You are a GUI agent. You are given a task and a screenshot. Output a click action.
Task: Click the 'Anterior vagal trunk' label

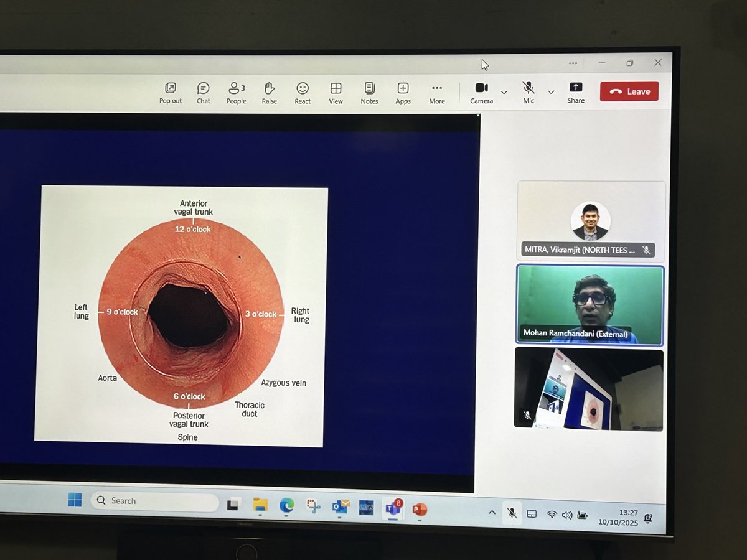(x=194, y=208)
